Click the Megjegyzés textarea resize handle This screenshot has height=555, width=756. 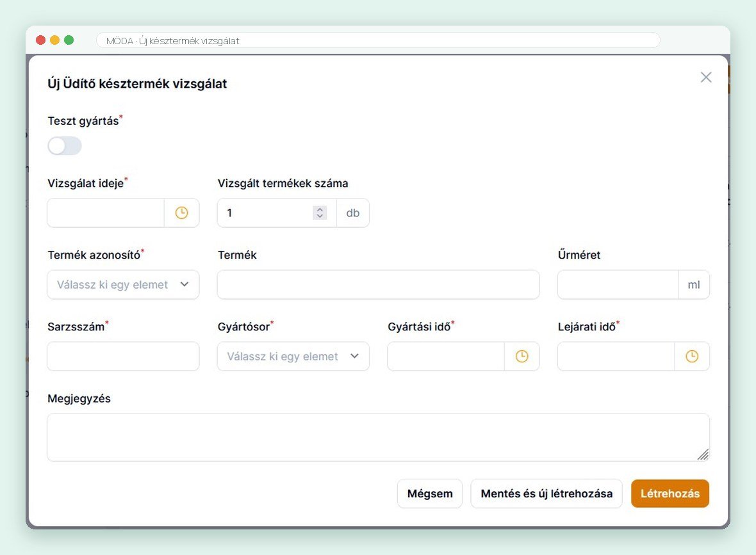point(703,454)
